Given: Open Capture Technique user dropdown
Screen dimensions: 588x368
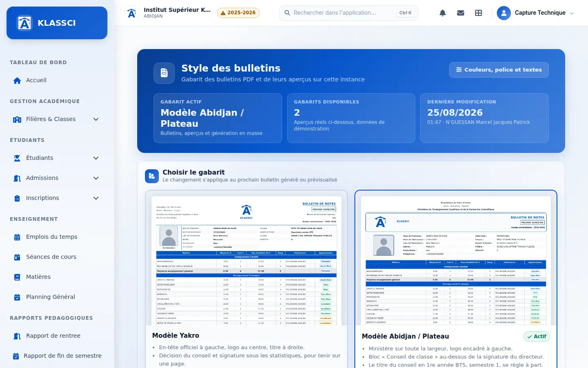Looking at the screenshot, I should 536,13.
